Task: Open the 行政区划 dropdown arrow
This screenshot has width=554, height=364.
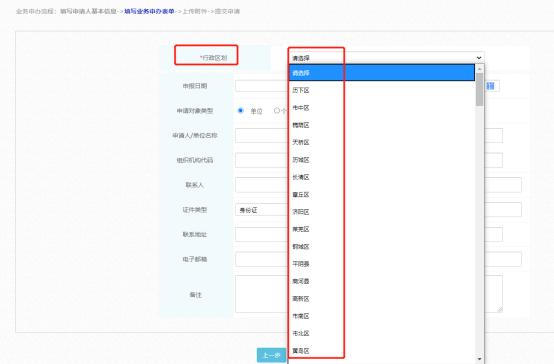Action: coord(479,58)
